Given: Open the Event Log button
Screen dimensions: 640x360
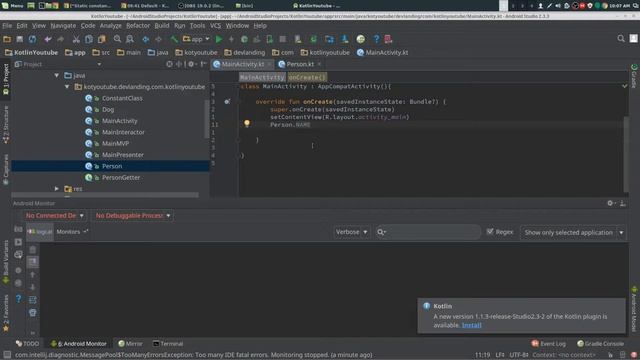Looking at the screenshot, I should tap(549, 344).
